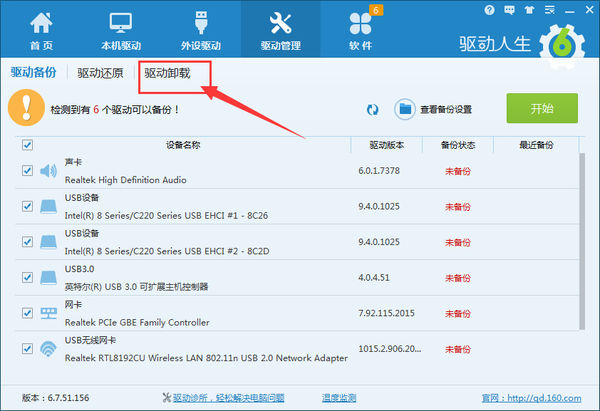This screenshot has height=411, width=600.
Task: Click the skin shirt icon in title bar
Action: (530, 10)
